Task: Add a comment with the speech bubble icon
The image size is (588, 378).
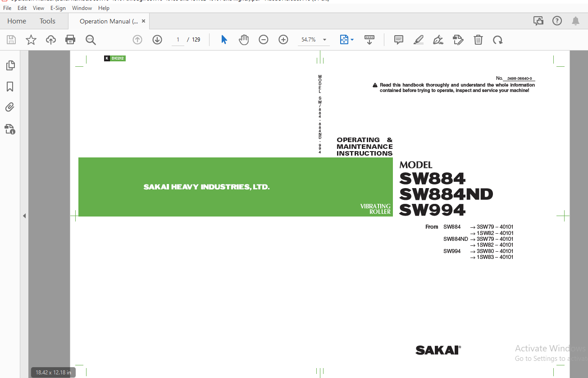Action: 399,40
